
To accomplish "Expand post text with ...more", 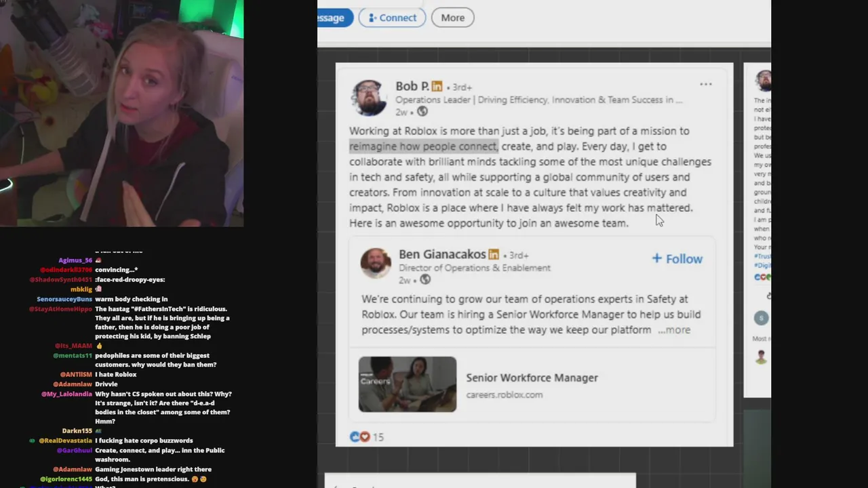I will (x=674, y=330).
